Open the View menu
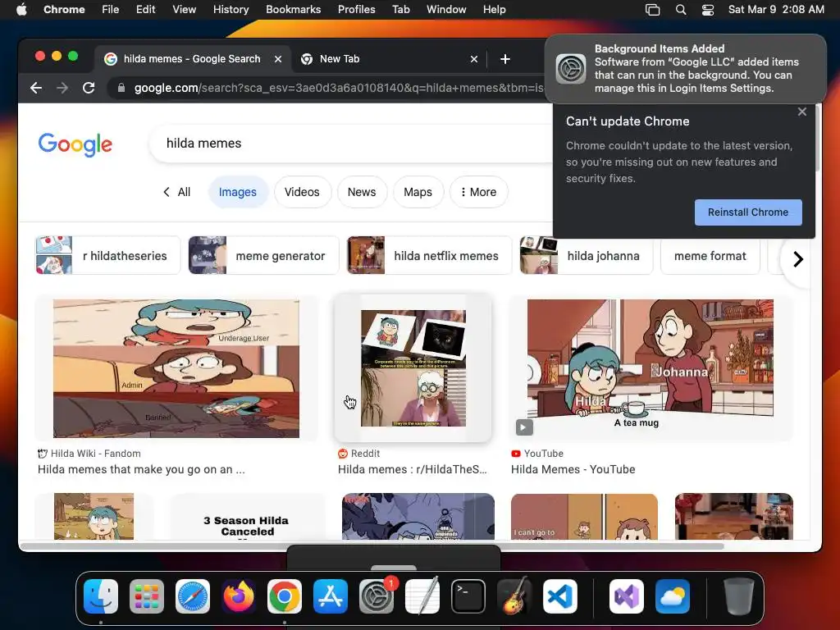The width and height of the screenshot is (840, 630). tap(185, 10)
